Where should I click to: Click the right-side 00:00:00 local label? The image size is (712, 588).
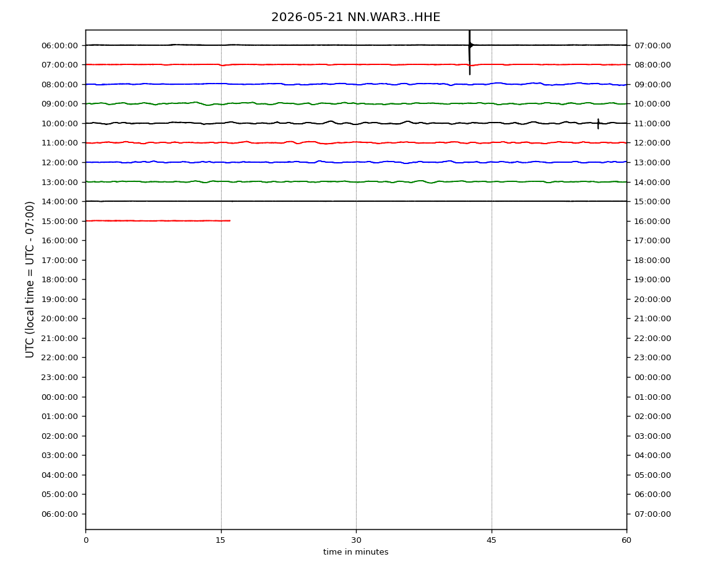pos(652,377)
